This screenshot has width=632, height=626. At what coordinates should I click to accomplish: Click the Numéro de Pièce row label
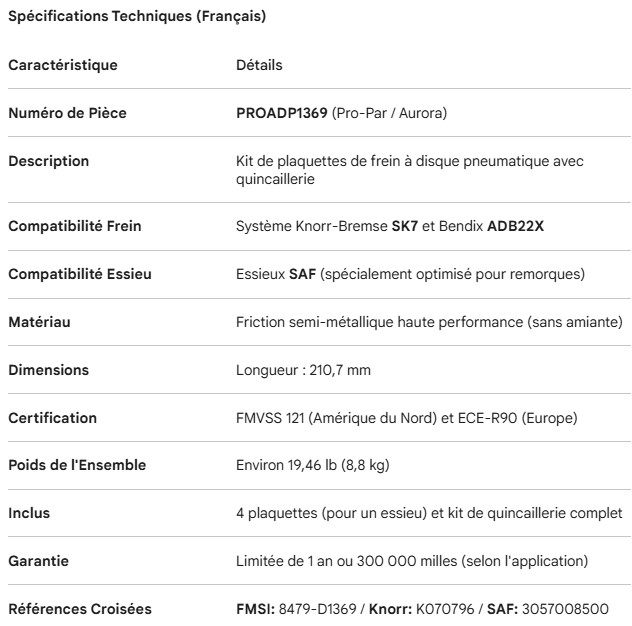pyautogui.click(x=67, y=114)
